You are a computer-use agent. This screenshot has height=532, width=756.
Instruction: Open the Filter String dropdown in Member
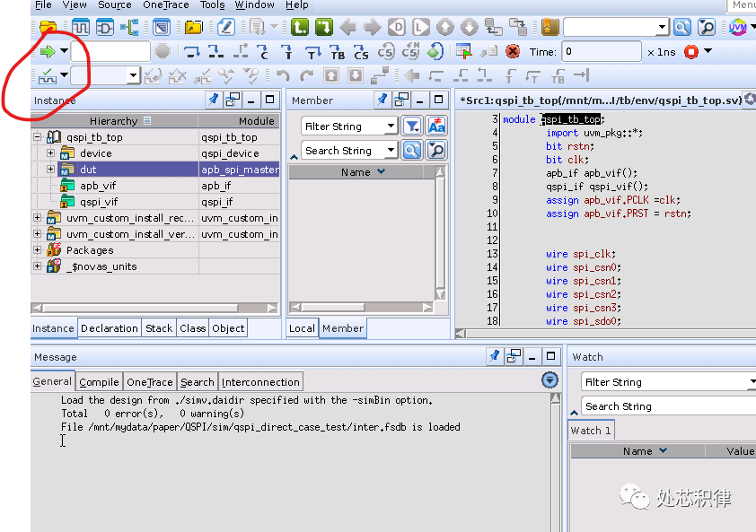(391, 126)
